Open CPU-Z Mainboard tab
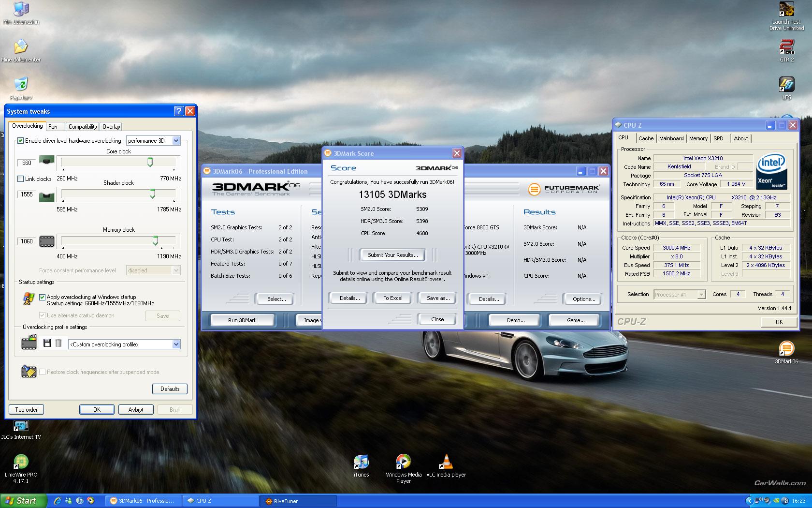This screenshot has width=812, height=508. (671, 138)
